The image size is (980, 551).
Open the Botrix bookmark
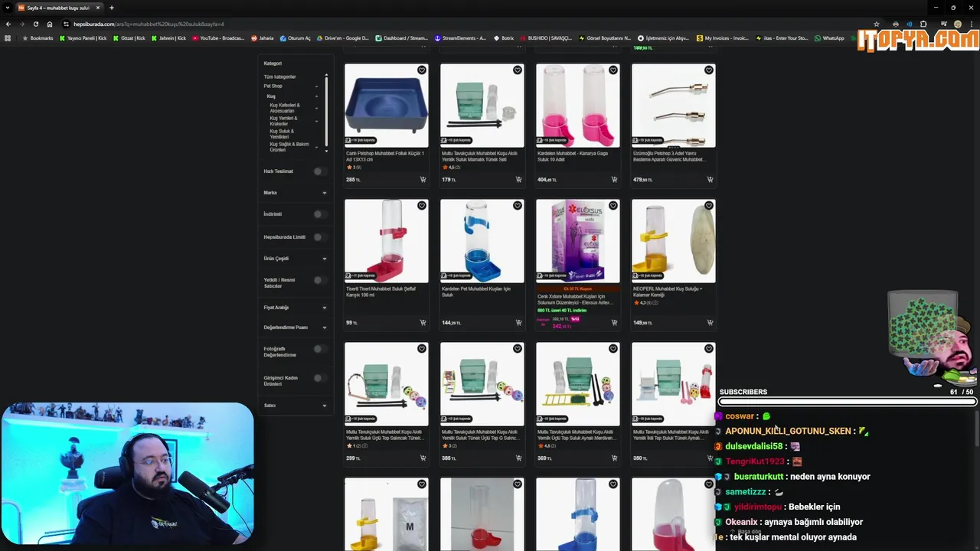click(503, 38)
